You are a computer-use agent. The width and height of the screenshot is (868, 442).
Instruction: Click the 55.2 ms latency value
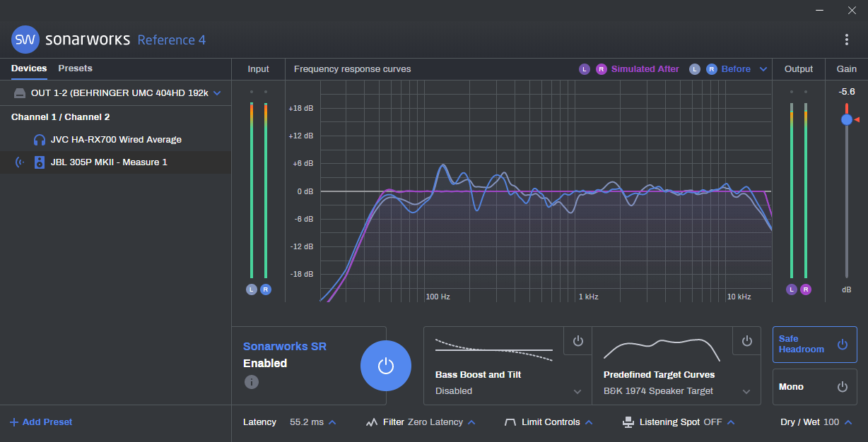[x=307, y=422]
